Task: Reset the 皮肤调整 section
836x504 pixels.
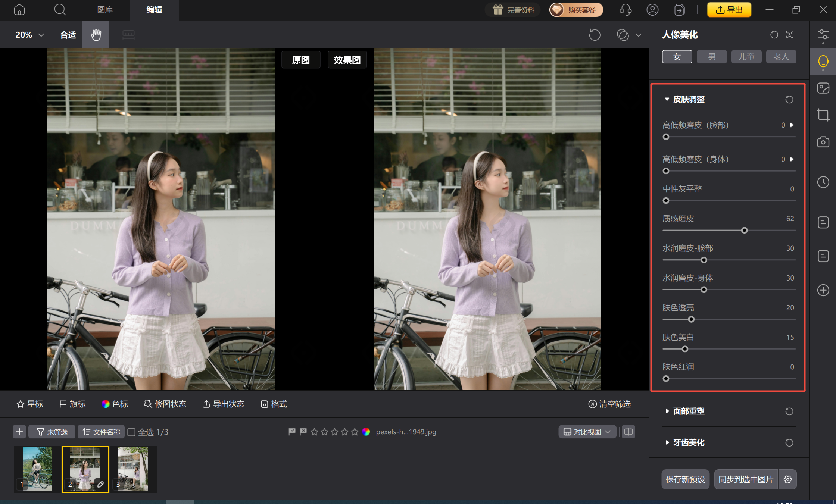Action: 789,100
